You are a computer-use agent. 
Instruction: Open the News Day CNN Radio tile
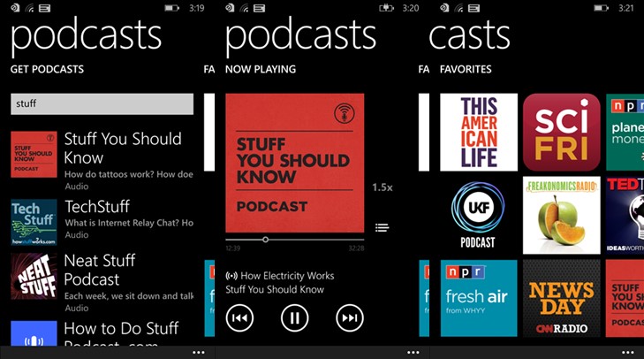pos(562,298)
